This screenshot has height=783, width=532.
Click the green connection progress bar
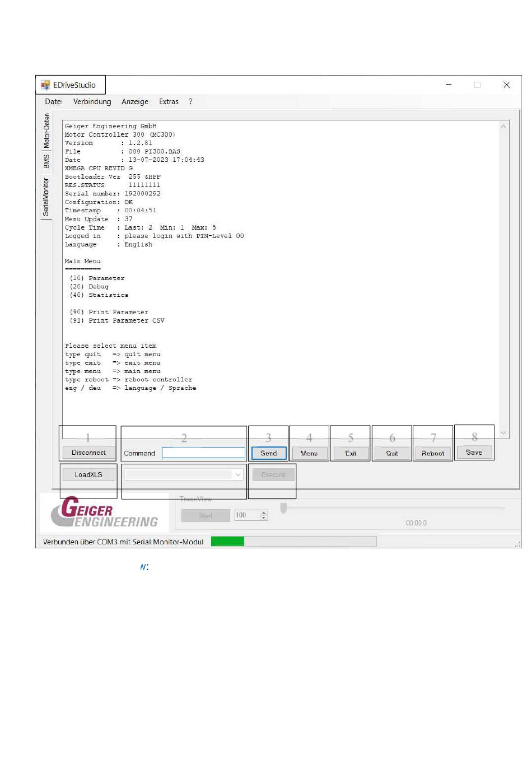click(227, 541)
